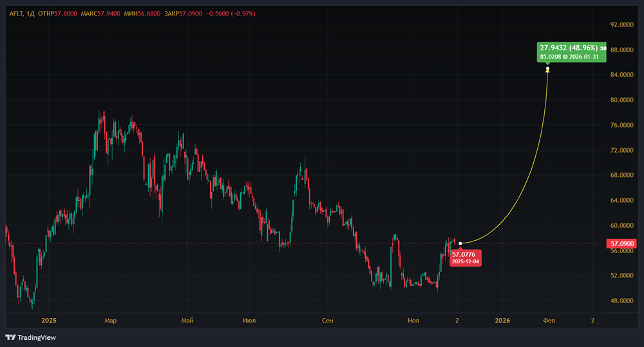The width and height of the screenshot is (644, 347).
Task: Click the 60.0000 price axis label
Action: pyautogui.click(x=622, y=225)
